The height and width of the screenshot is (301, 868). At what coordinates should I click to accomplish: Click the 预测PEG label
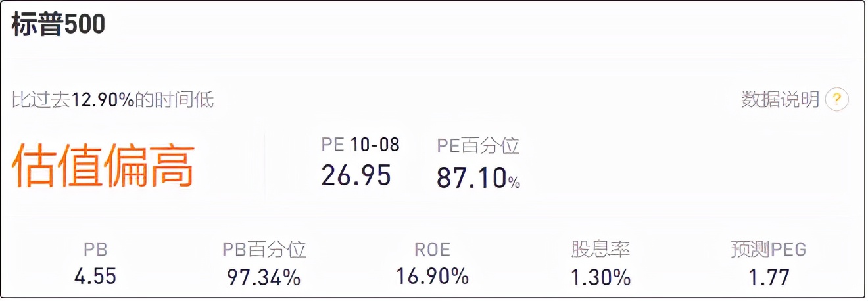pos(769,250)
